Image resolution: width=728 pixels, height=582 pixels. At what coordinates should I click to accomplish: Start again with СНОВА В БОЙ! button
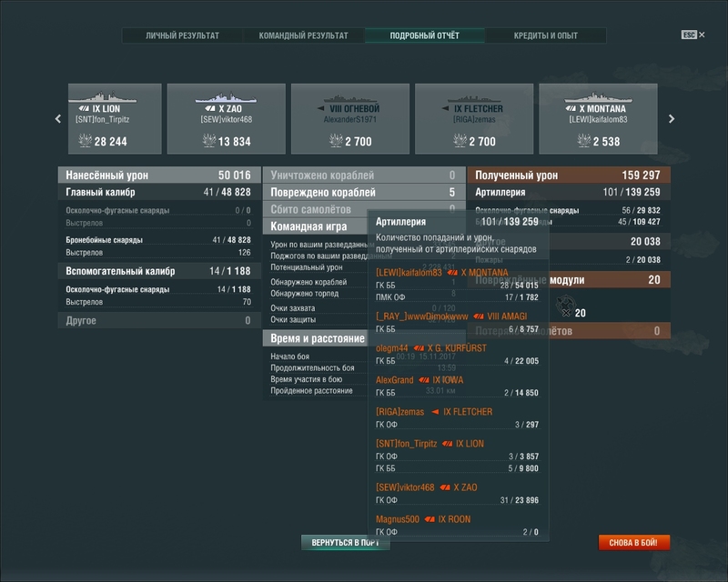coord(633,543)
